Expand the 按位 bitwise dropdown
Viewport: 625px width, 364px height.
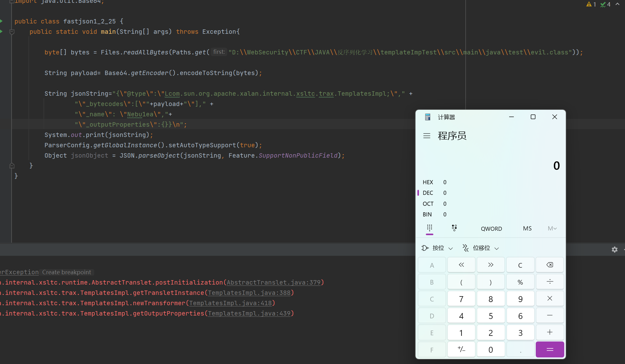437,248
